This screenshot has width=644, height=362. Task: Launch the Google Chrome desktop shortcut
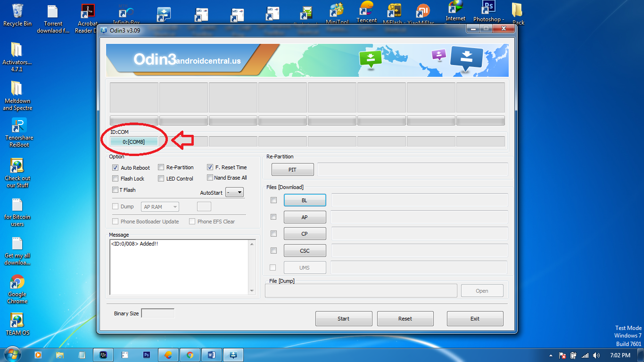click(x=17, y=289)
